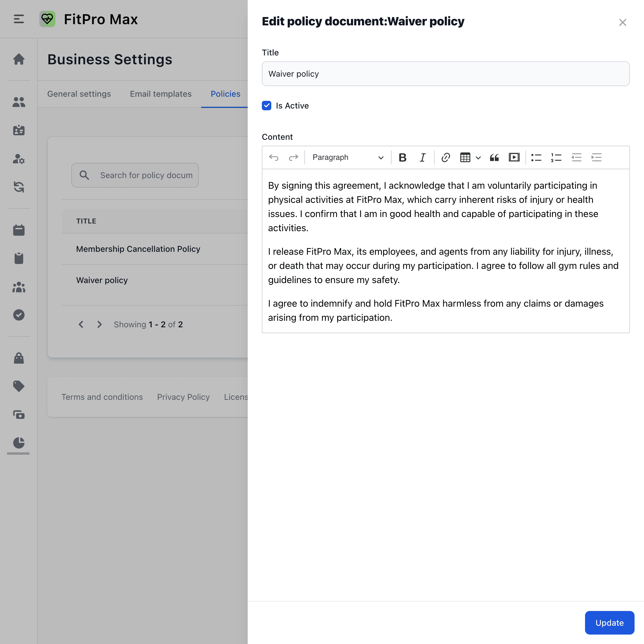This screenshot has height=644, width=644.
Task: Increase indent in content editor
Action: coord(596,157)
